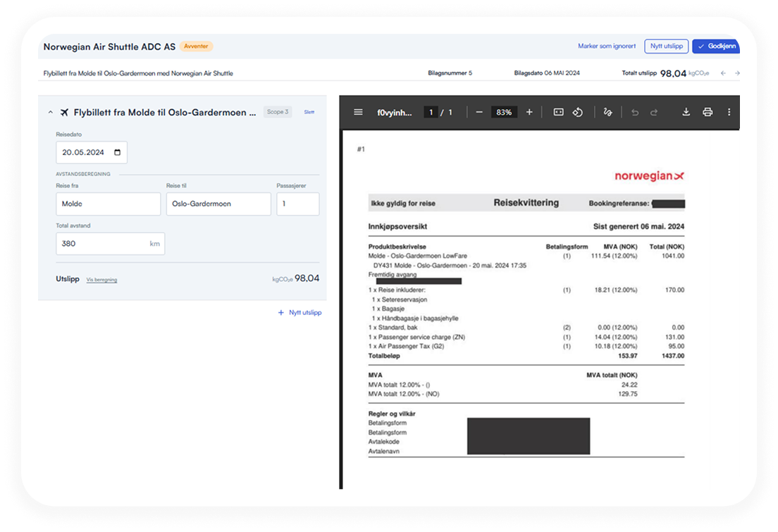The width and height of the screenshot is (778, 532).
Task: Add emission via plus Nytt utslipp link
Action: pyautogui.click(x=300, y=313)
